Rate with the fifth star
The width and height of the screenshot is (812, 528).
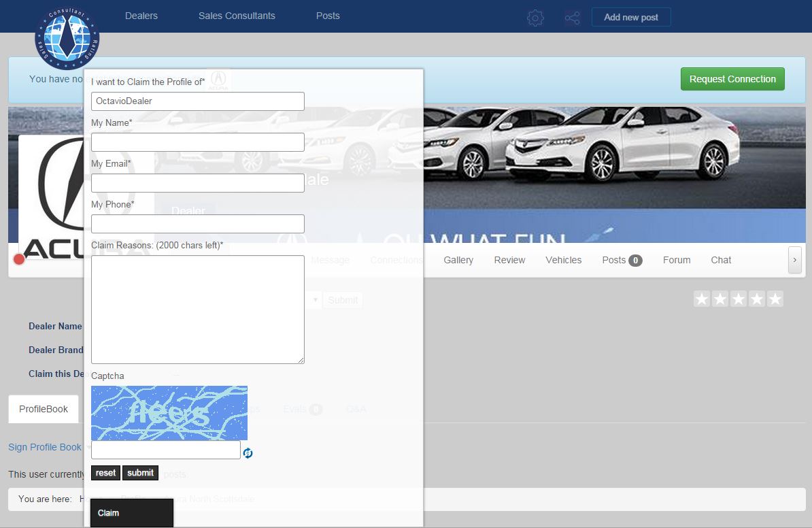[x=775, y=299]
